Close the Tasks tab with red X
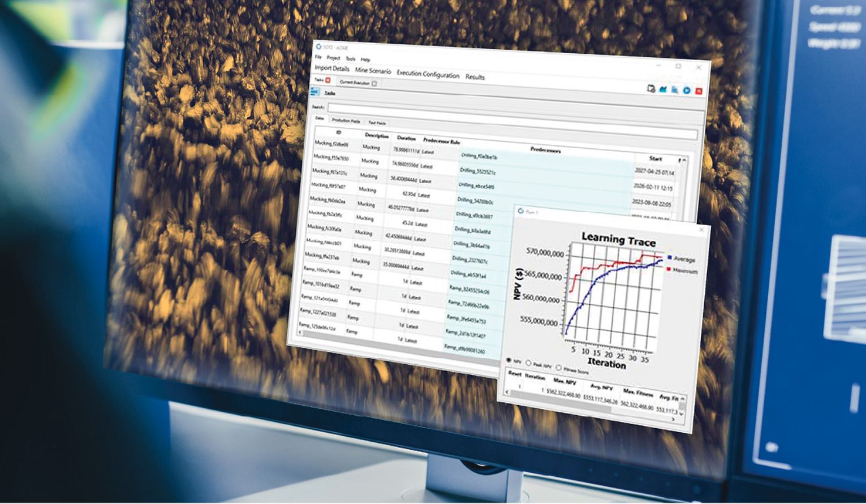The height and width of the screenshot is (504, 866). tap(328, 80)
